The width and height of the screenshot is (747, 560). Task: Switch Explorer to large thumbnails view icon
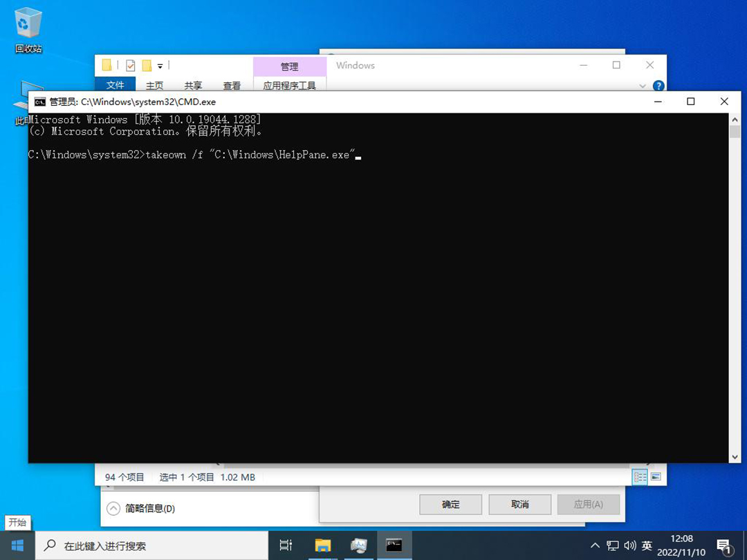(x=656, y=476)
